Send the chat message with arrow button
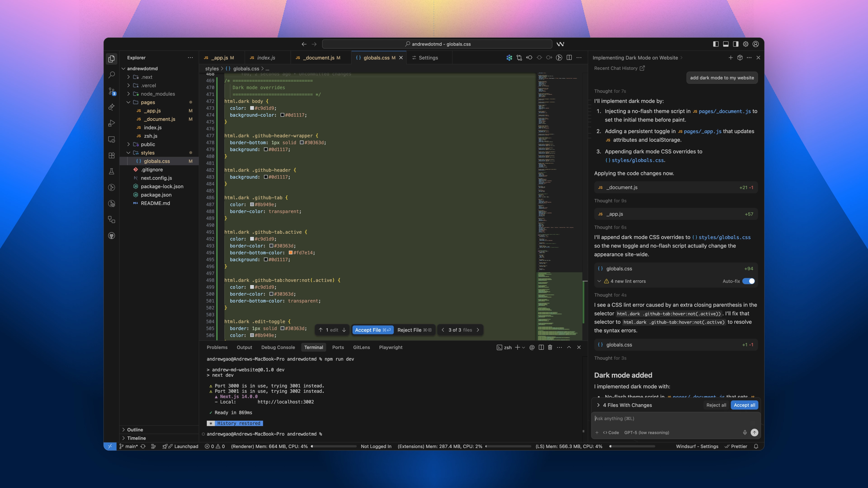868x488 pixels. [755, 432]
